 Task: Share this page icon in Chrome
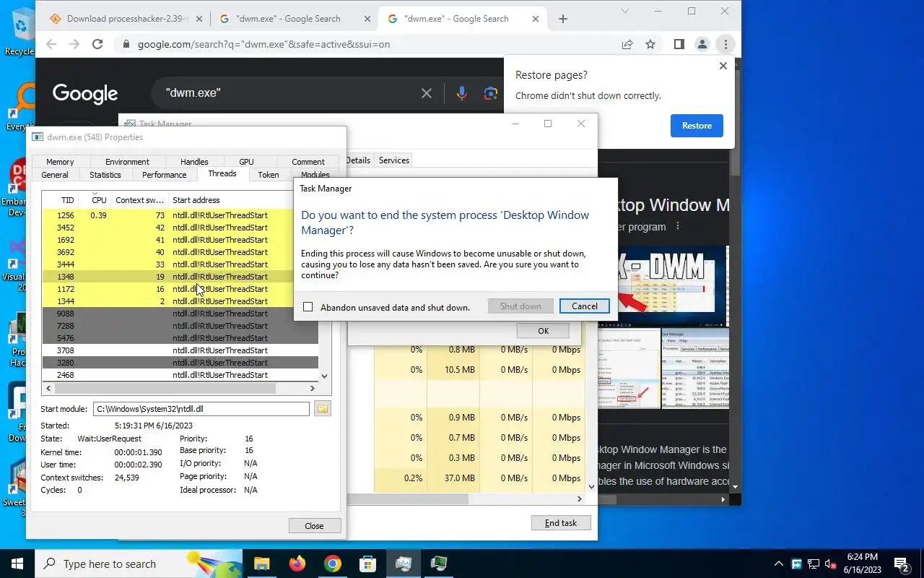tap(627, 44)
